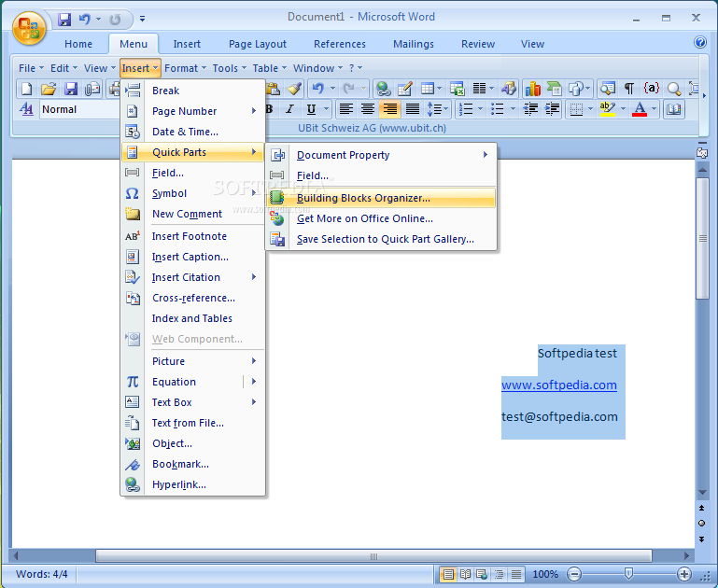The height and width of the screenshot is (588, 718).
Task: Click the field codes {a} toolbar icon
Action: 651,89
